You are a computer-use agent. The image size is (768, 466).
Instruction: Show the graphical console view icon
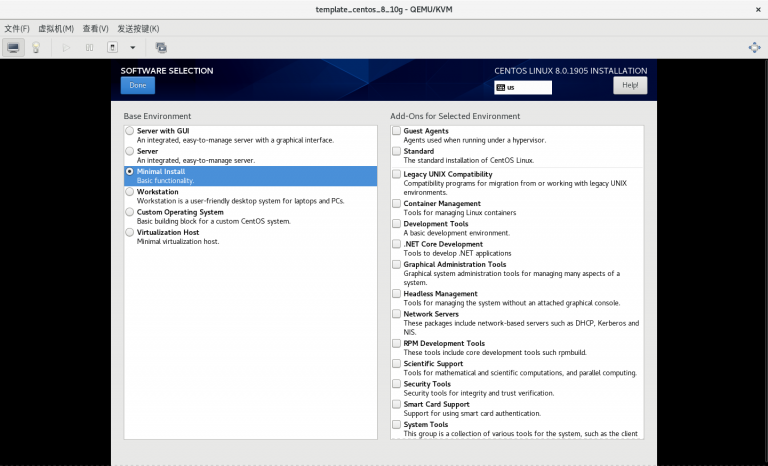coord(13,48)
